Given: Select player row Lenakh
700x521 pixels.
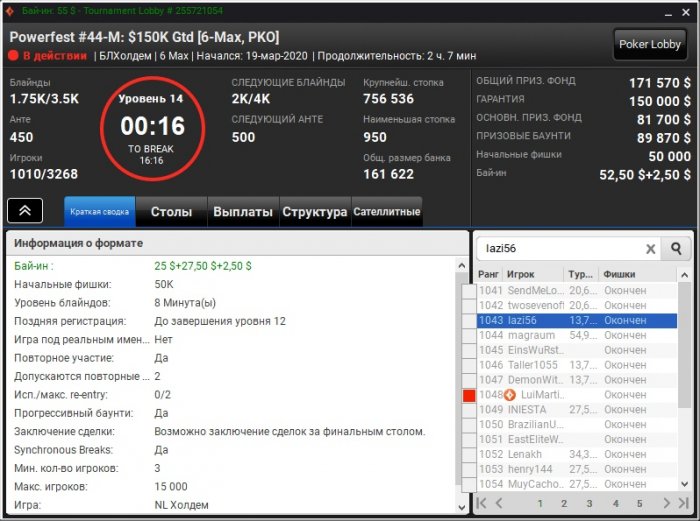Looking at the screenshot, I should click(x=577, y=454).
